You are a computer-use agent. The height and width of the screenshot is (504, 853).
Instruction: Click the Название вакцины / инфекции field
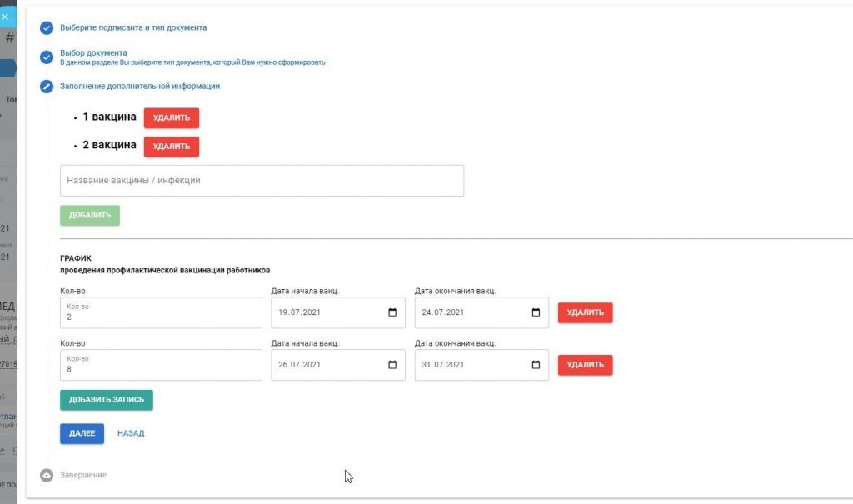coord(262,181)
